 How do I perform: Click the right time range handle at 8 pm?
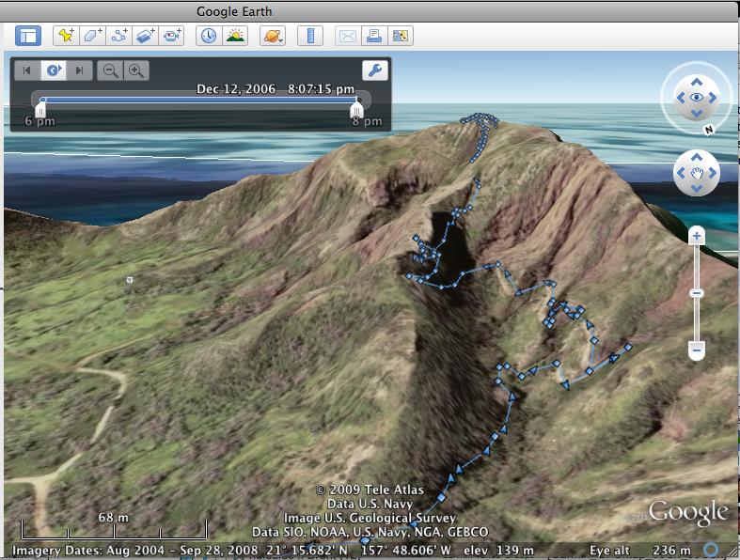click(356, 108)
